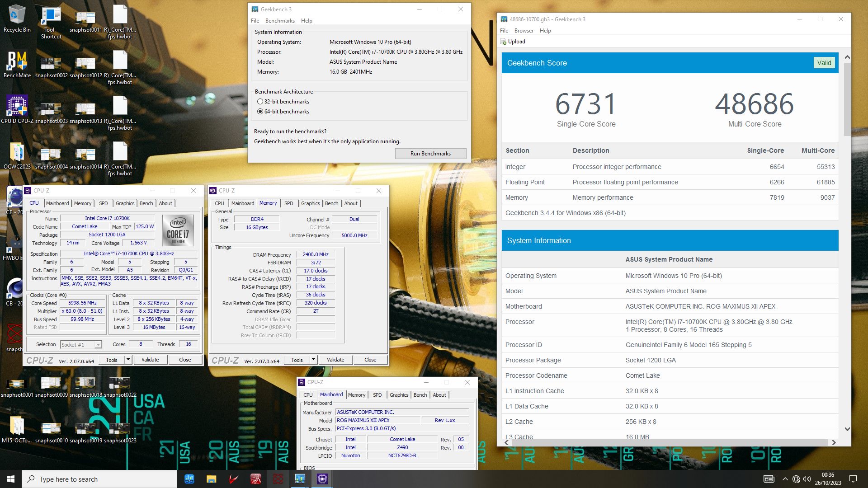Switch to Mainboard tab in CPU-Z CPU window
This screenshot has height=488, width=868.
[57, 203]
